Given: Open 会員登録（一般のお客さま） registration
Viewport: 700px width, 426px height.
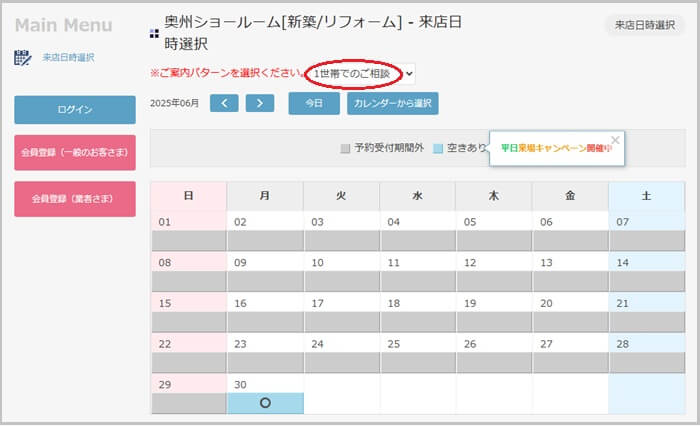Looking at the screenshot, I should [x=75, y=152].
